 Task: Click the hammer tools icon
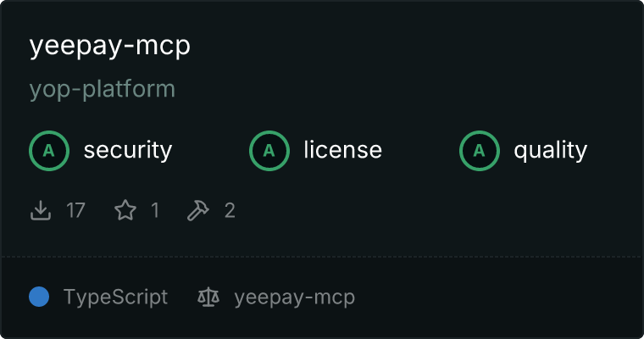pos(198,210)
